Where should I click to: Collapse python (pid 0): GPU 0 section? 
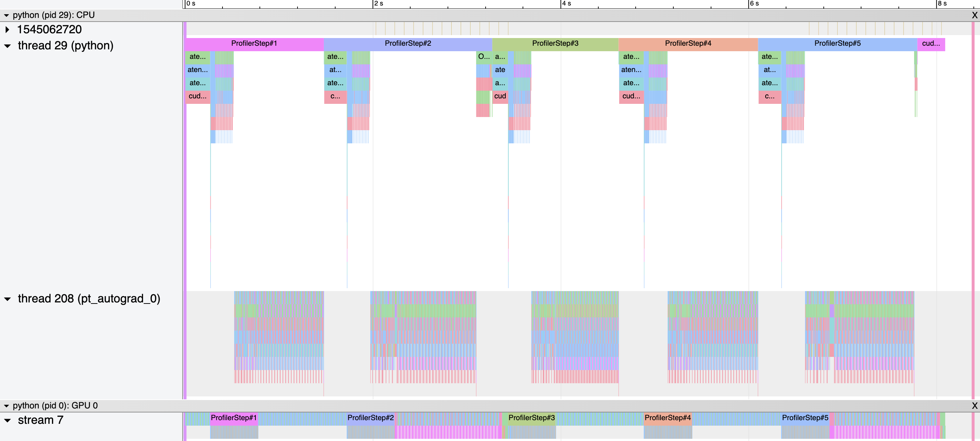pyautogui.click(x=7, y=406)
